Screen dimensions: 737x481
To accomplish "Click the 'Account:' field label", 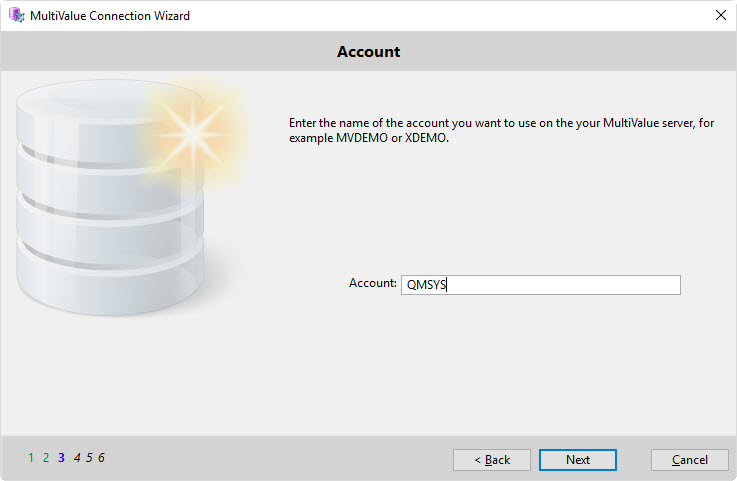I will (373, 283).
